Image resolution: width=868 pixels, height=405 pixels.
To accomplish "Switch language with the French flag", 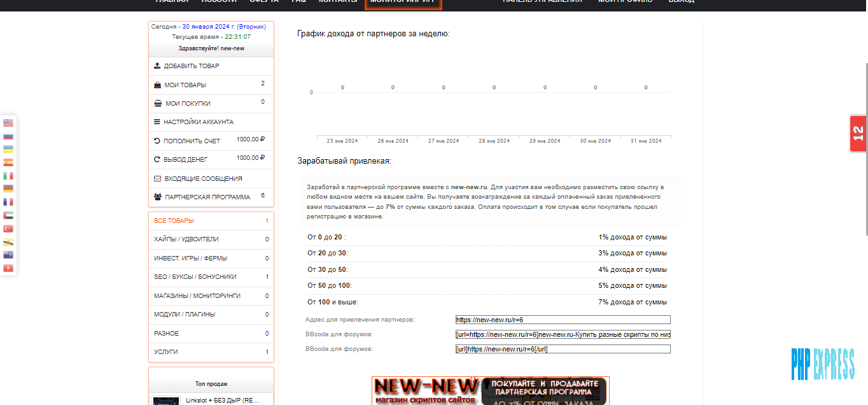I will pos(8,202).
